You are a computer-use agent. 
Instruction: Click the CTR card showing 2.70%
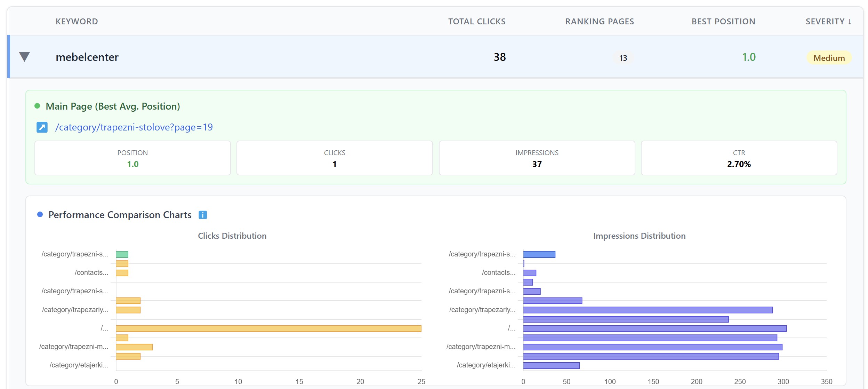click(739, 158)
